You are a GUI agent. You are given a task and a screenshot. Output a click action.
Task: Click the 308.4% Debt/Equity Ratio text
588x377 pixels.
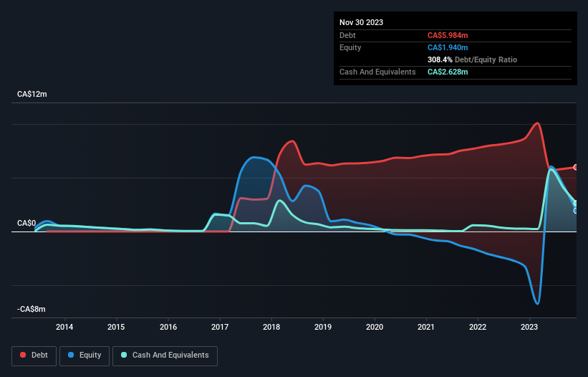472,59
